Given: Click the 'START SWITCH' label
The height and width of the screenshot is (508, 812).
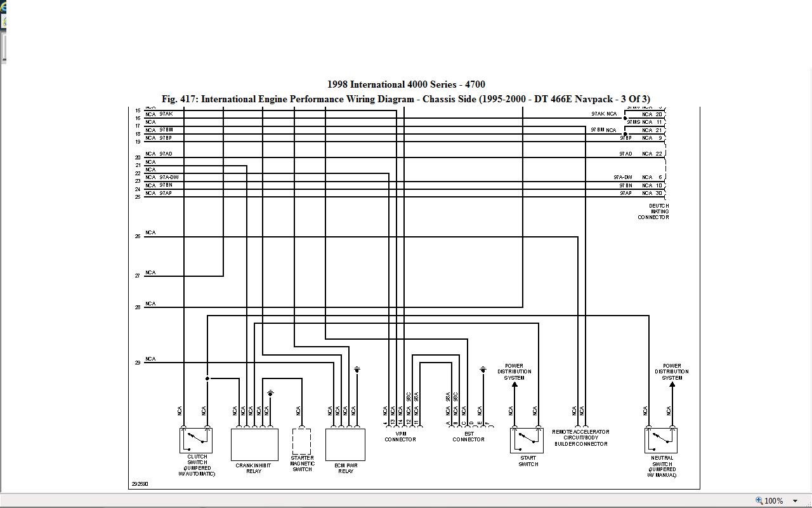Looking at the screenshot, I should 528,461.
